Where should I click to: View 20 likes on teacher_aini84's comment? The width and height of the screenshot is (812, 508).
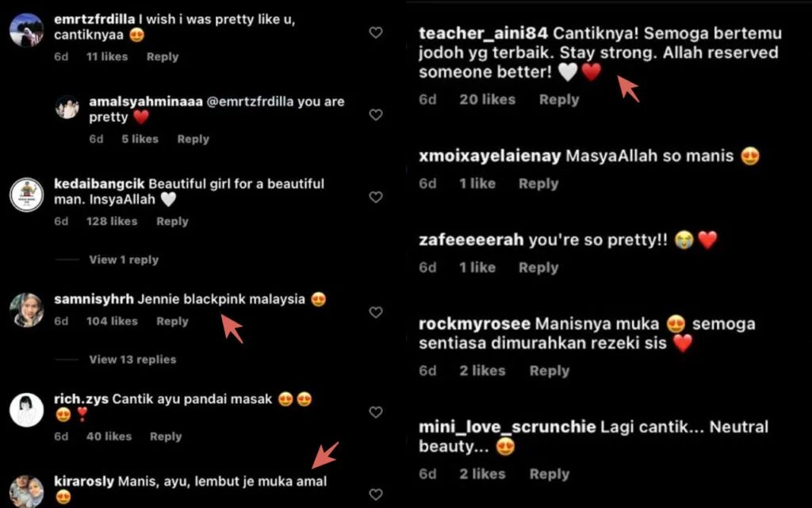[x=487, y=99]
